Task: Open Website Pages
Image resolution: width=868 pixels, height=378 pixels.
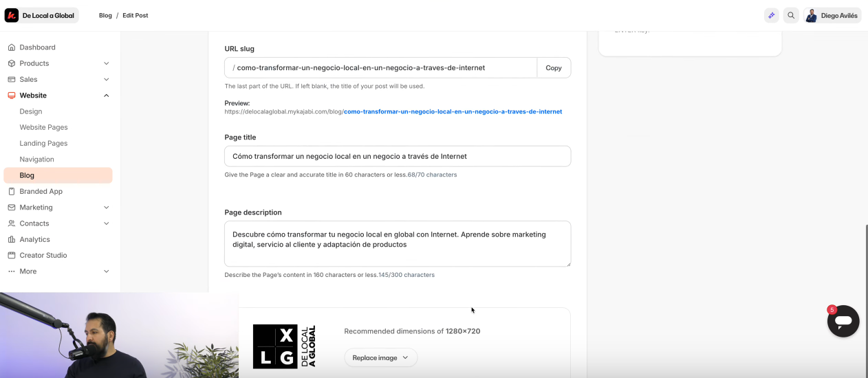Action: click(43, 127)
